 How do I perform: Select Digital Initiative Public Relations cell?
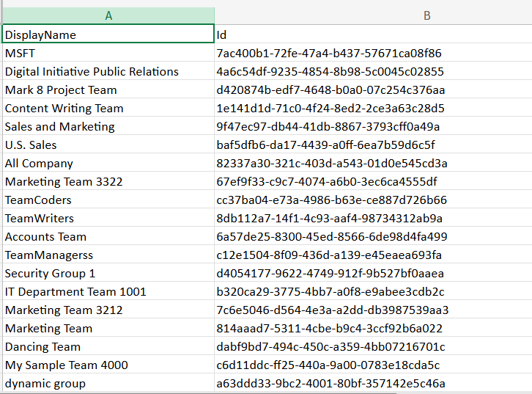(x=108, y=71)
